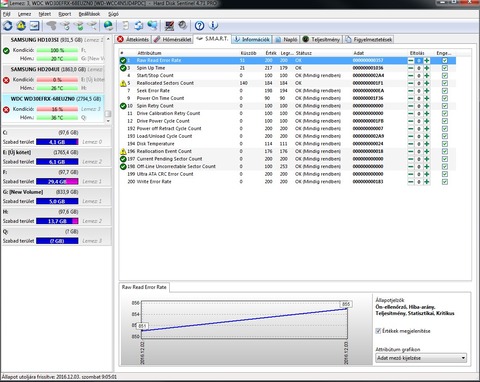This screenshot has height=382, width=480.
Task: Click the Raw Read Error Rate chart tab
Action: (x=144, y=287)
